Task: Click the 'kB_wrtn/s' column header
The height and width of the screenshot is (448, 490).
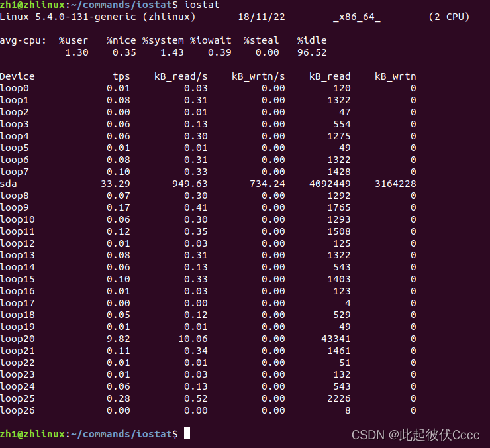Action: [x=258, y=76]
